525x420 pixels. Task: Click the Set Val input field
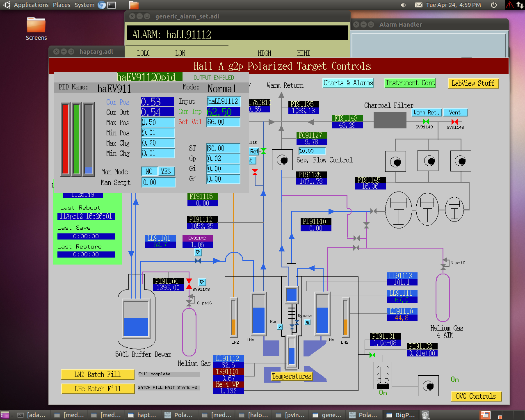tap(223, 122)
